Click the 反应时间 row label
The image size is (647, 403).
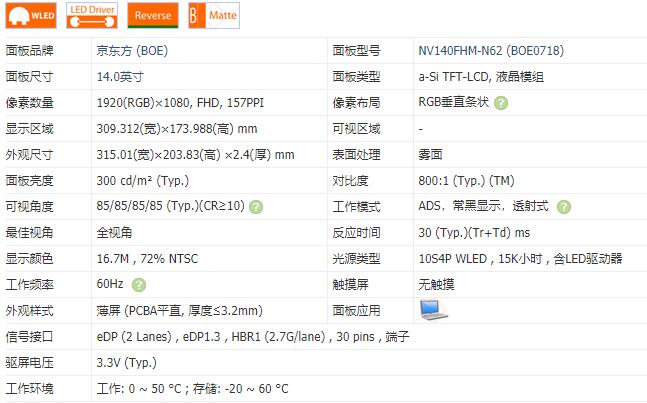[356, 233]
